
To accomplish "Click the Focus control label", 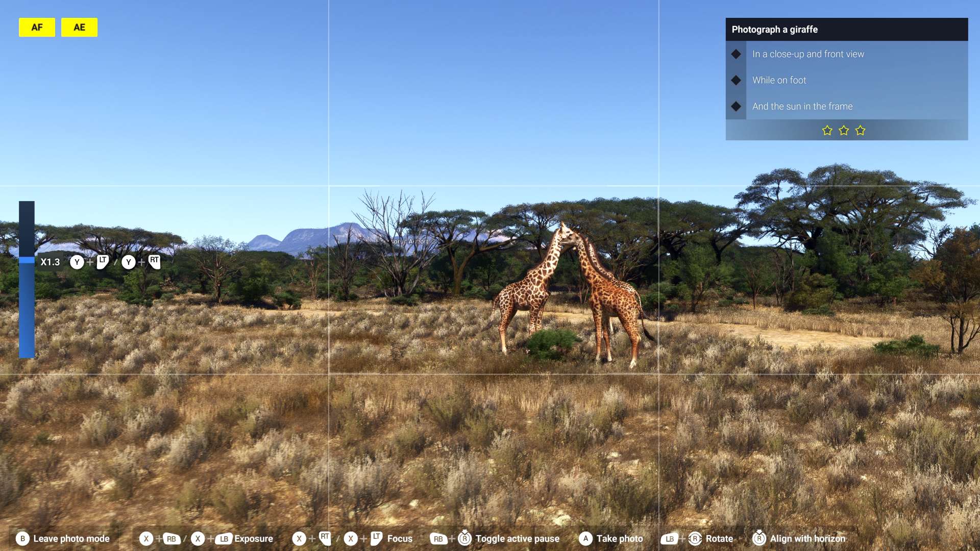I will [400, 539].
